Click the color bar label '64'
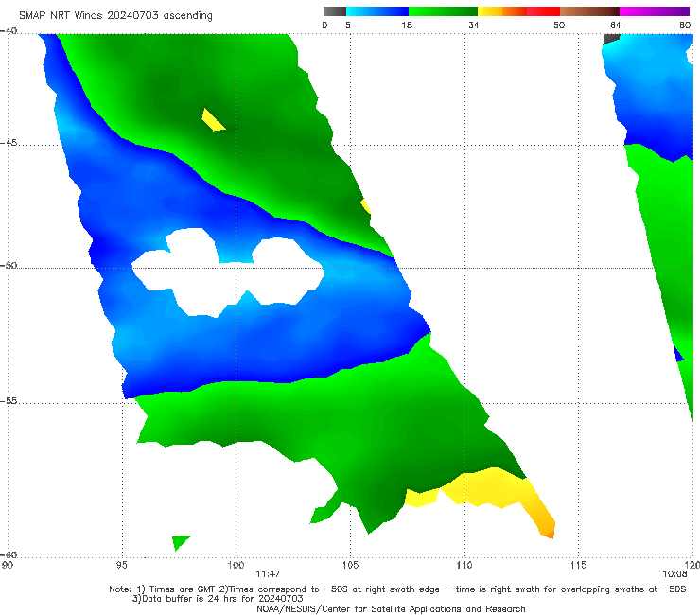Screen dimensions: 700x615 coord(616,25)
